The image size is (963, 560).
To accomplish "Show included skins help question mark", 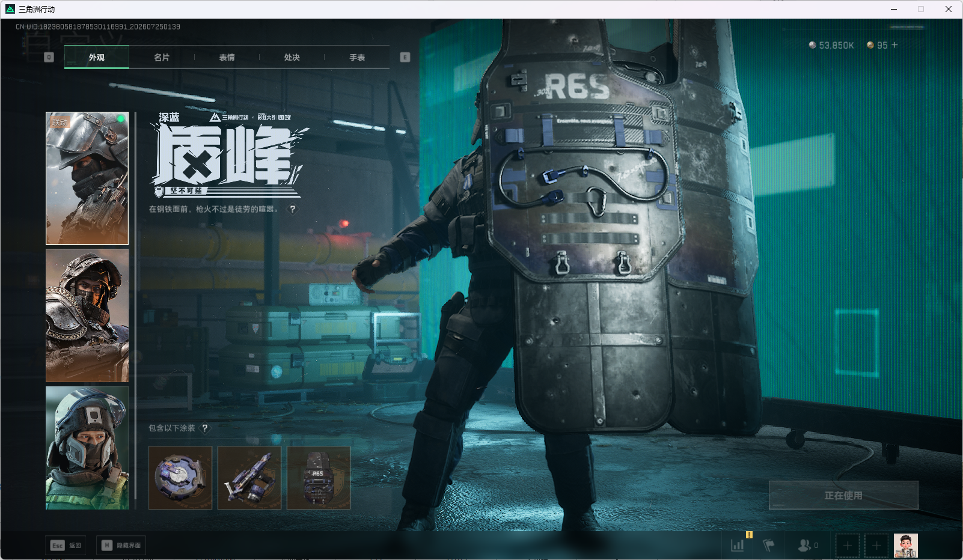I will [205, 428].
